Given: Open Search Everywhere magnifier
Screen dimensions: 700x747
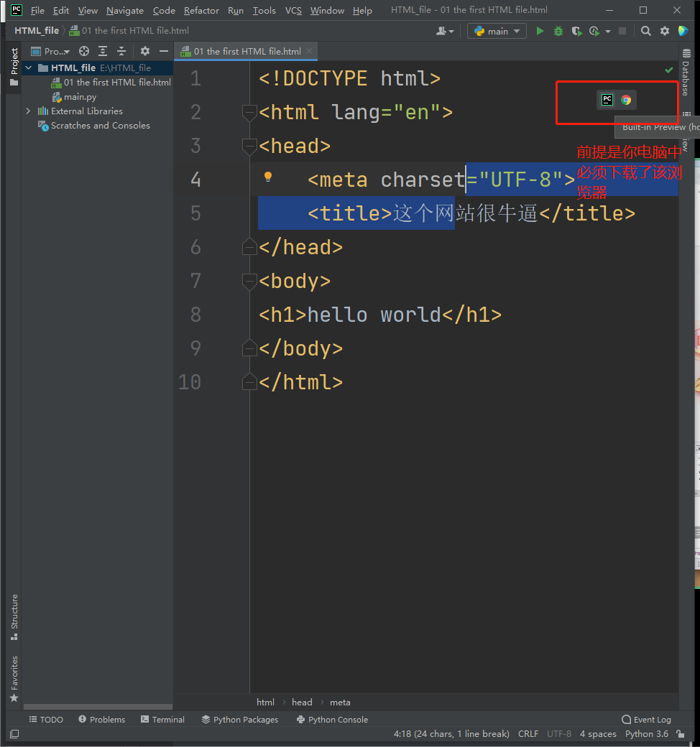Looking at the screenshot, I should tap(645, 31).
